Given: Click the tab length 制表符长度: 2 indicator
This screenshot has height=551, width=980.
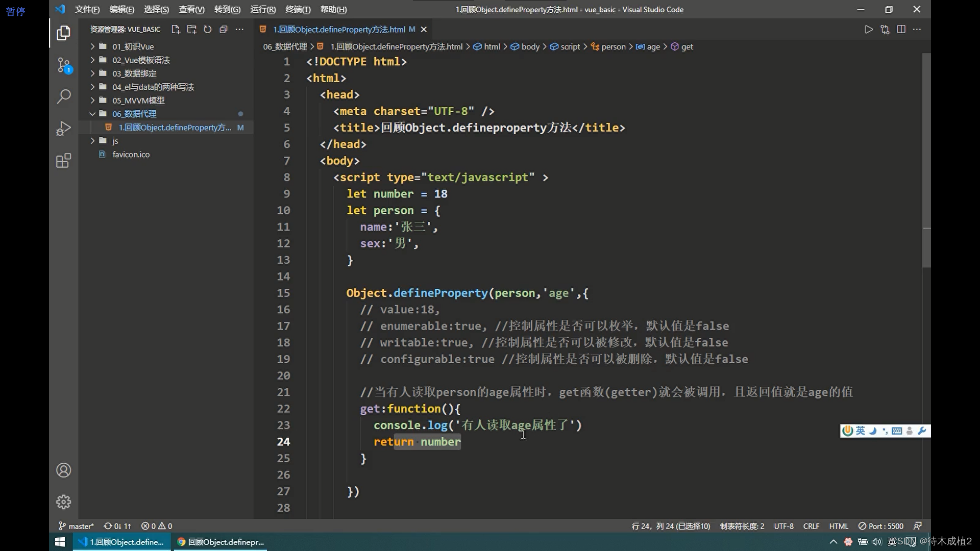Looking at the screenshot, I should click(742, 526).
